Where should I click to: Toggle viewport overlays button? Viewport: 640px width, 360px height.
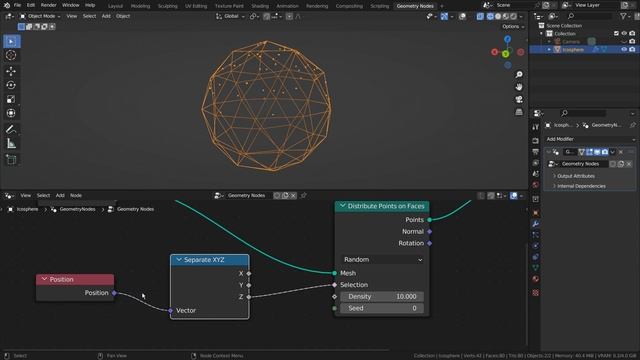(x=462, y=16)
